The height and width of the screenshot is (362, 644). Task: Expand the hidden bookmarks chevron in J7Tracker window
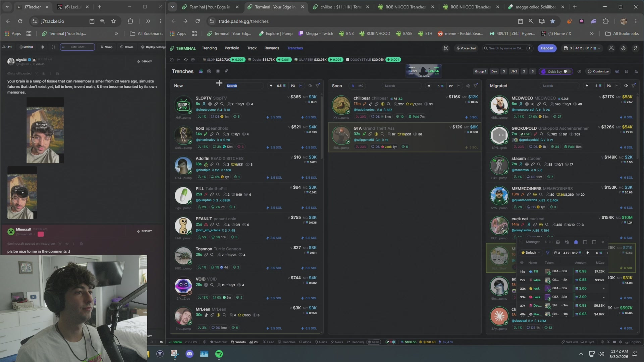coord(116,34)
